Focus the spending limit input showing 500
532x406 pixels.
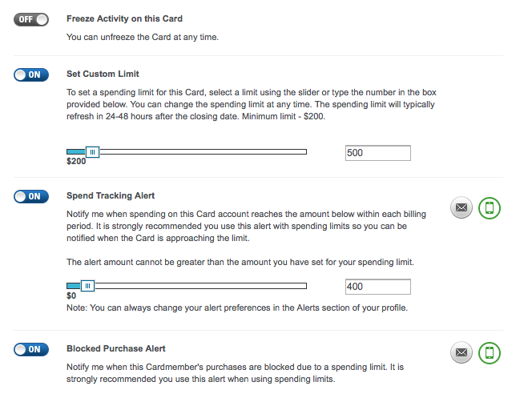377,153
